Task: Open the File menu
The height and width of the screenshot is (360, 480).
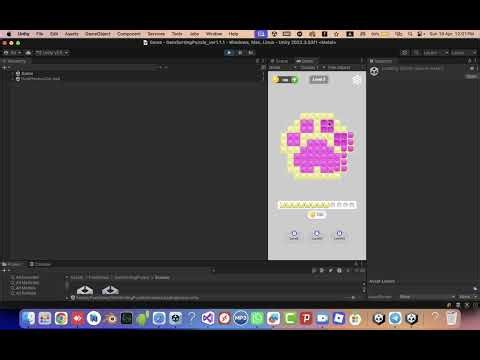Action: click(40, 34)
